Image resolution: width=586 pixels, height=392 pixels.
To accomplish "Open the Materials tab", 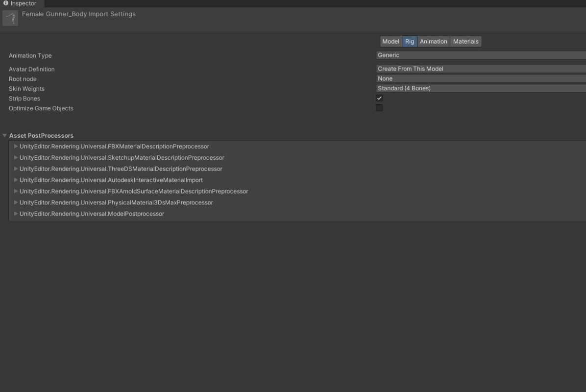I will coord(465,42).
